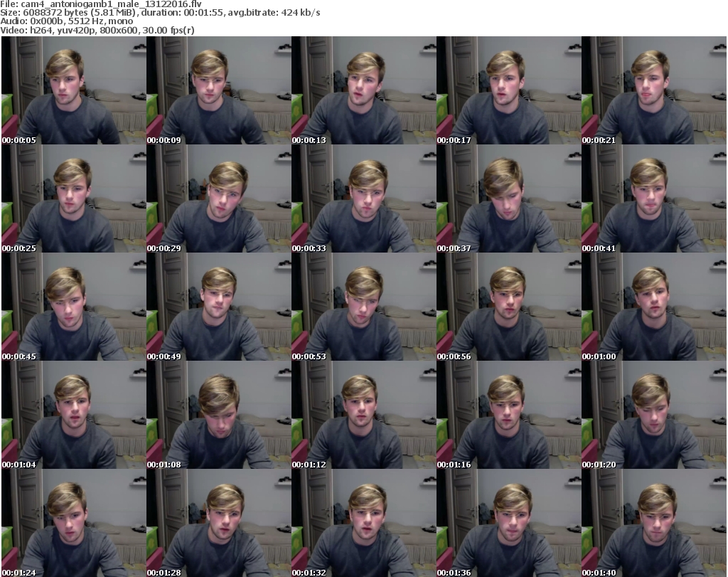This screenshot has width=728, height=577.
Task: Select the thumbnail stamped 00:00:37
Action: click(x=509, y=198)
